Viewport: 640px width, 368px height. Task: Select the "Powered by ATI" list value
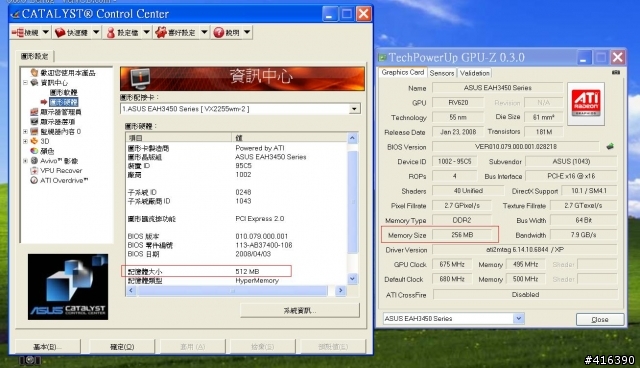tap(260, 148)
